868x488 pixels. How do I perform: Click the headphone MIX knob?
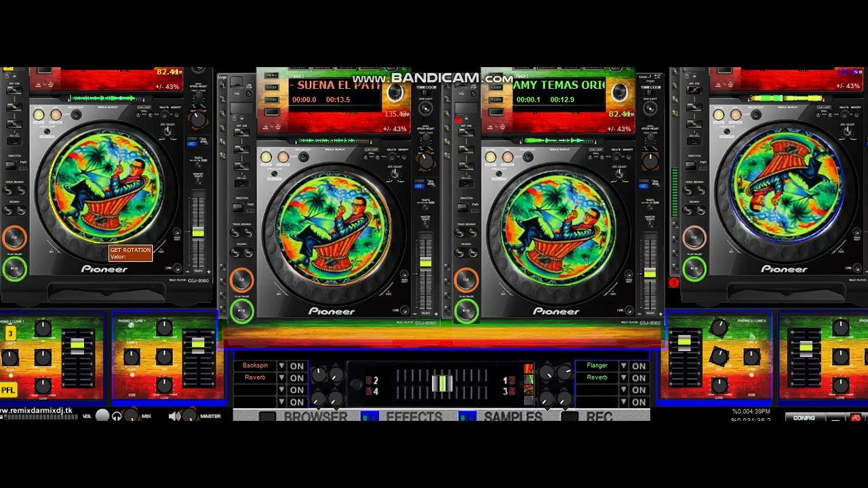click(131, 415)
